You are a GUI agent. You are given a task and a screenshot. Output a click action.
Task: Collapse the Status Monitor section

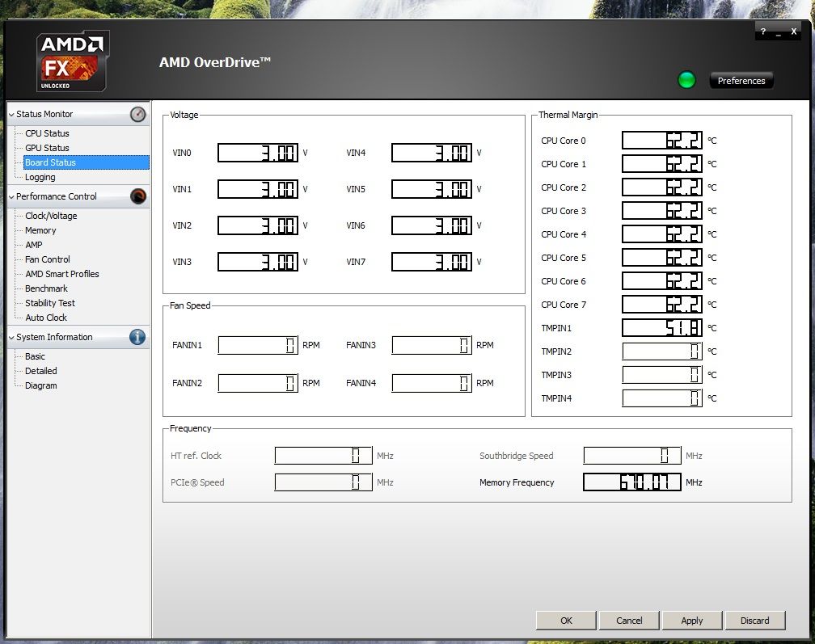click(x=11, y=115)
